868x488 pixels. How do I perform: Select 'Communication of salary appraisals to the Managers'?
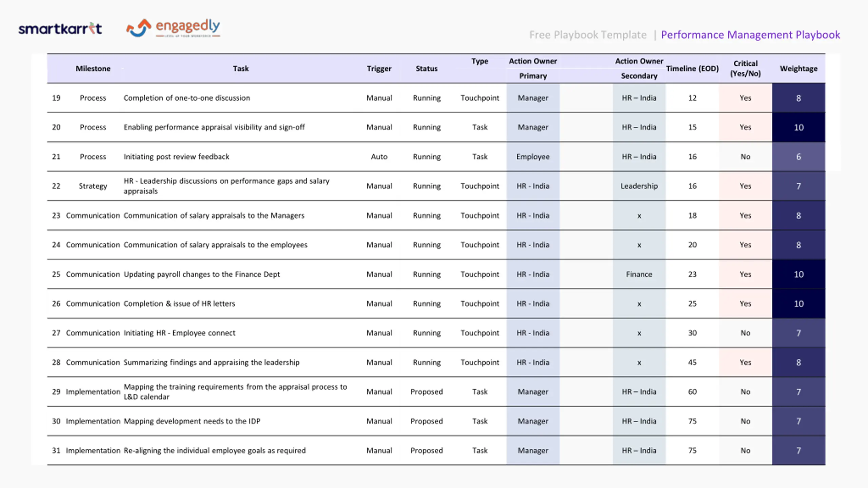(x=214, y=216)
